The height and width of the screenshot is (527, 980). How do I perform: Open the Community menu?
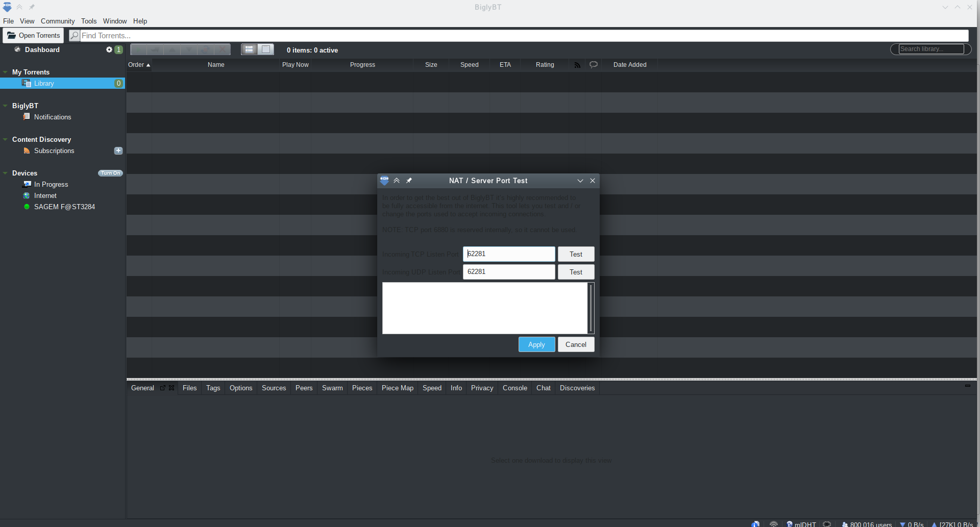(57, 21)
